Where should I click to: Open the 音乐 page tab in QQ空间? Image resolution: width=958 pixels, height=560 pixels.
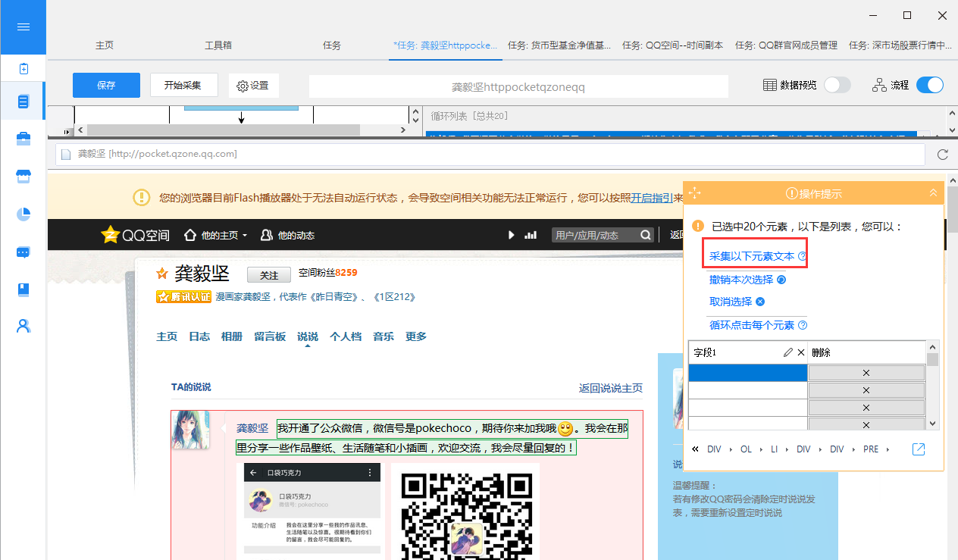[x=384, y=336]
